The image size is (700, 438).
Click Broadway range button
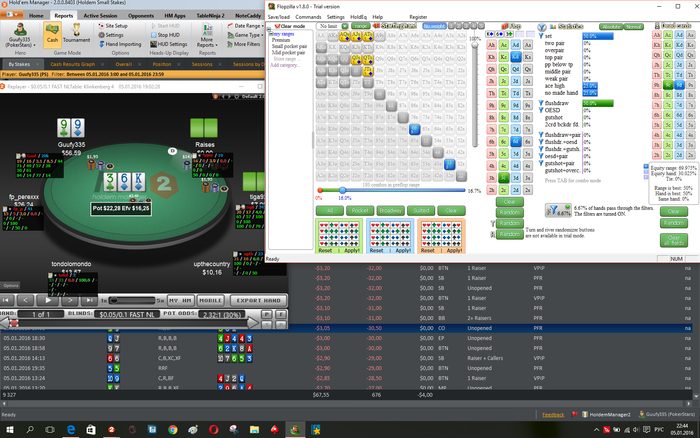tap(390, 210)
